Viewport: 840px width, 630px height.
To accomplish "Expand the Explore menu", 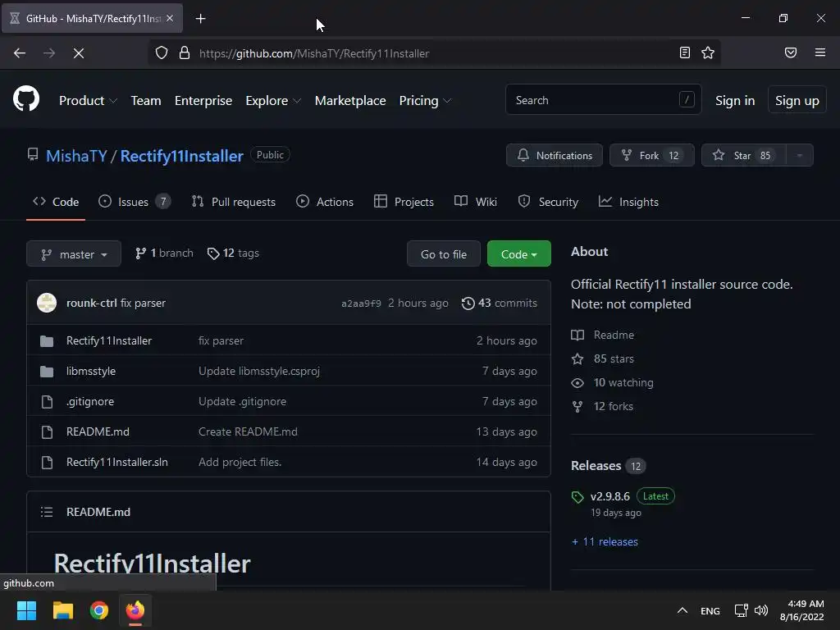I will click(272, 101).
